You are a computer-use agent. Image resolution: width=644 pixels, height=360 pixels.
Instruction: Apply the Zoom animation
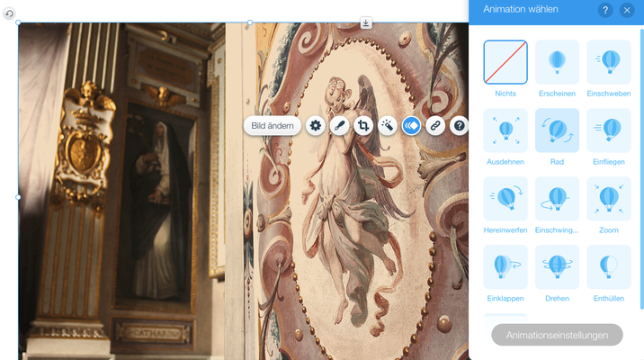pos(609,199)
